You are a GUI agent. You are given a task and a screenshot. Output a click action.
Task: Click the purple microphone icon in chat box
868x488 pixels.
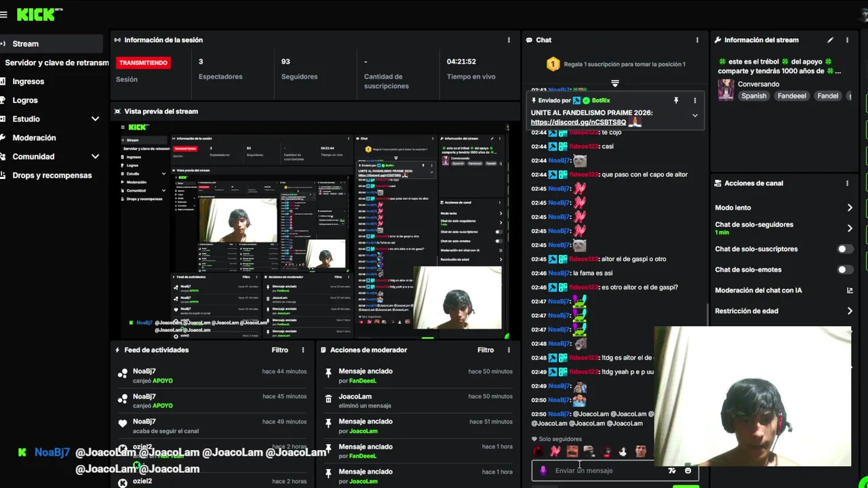point(543,470)
